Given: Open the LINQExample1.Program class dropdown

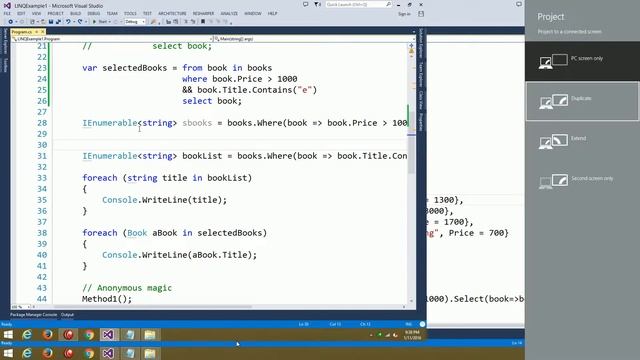Looking at the screenshot, I should [112, 39].
